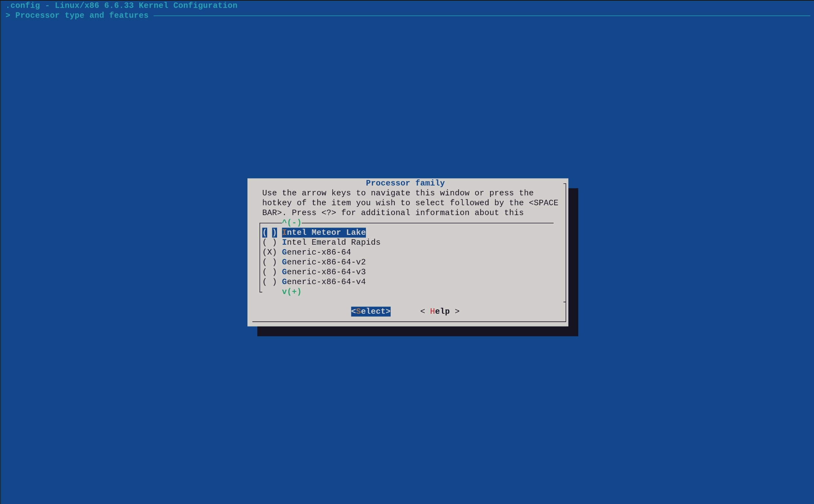Choose the Intel Emerald Rapids radio marker
Image resolution: width=814 pixels, height=504 pixels.
pyautogui.click(x=269, y=242)
